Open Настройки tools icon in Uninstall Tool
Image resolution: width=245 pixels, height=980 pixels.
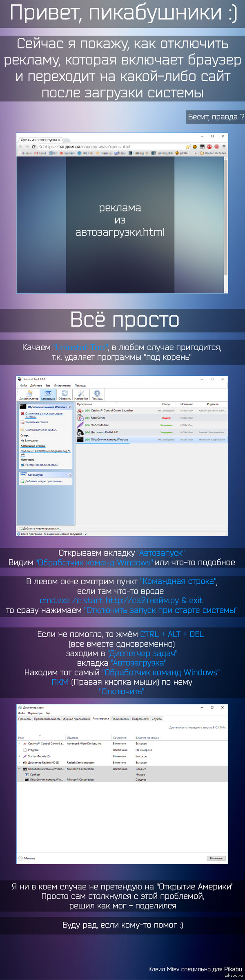[81, 394]
